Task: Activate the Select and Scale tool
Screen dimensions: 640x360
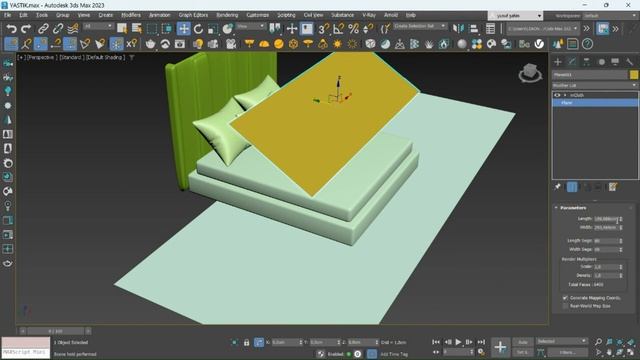Action: tap(213, 29)
